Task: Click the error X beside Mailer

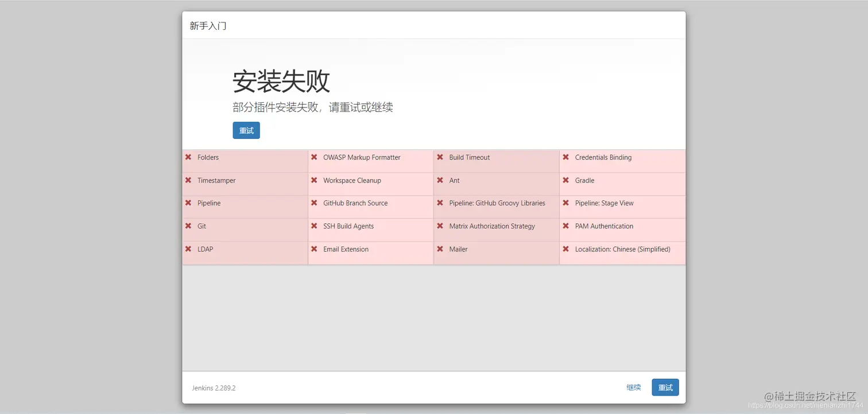Action: tap(440, 249)
